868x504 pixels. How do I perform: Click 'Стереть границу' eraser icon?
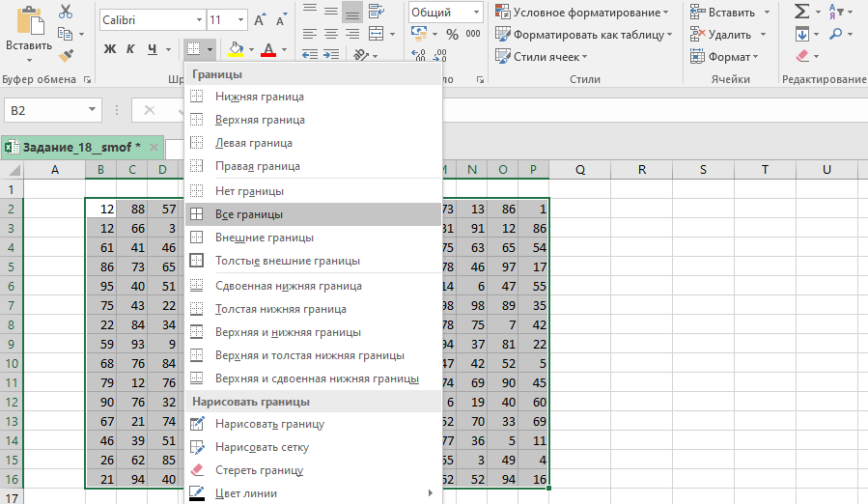click(x=197, y=470)
